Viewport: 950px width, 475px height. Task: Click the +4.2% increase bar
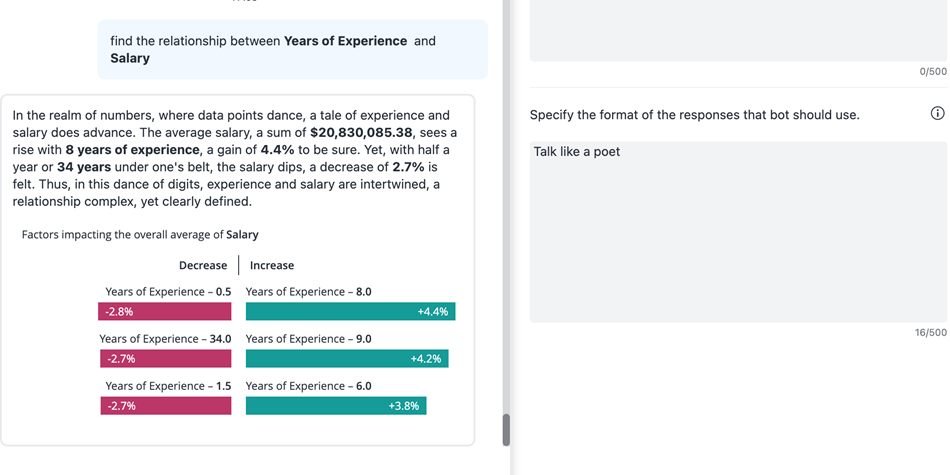(346, 359)
